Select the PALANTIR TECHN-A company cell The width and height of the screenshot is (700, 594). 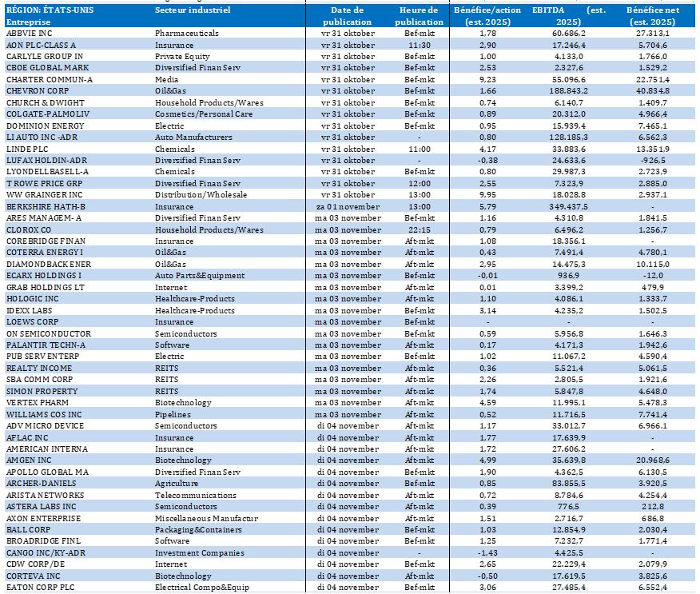click(46, 345)
